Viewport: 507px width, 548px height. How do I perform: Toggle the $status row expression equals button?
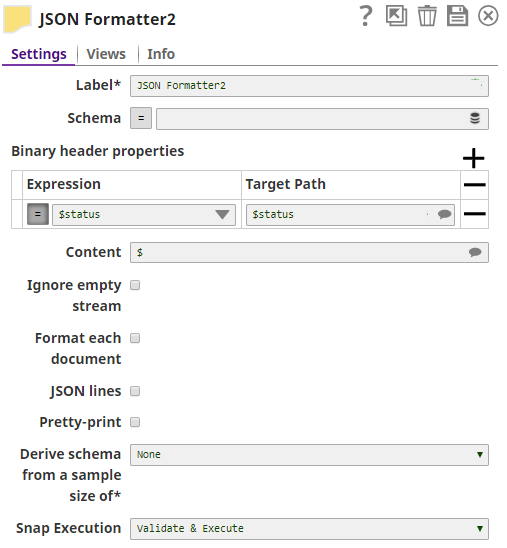coord(38,214)
